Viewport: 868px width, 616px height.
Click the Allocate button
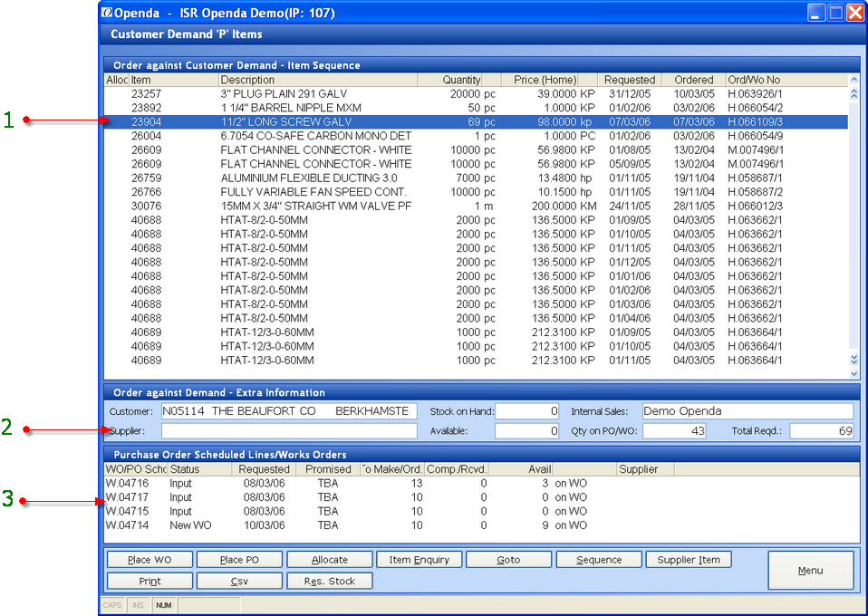pos(330,560)
